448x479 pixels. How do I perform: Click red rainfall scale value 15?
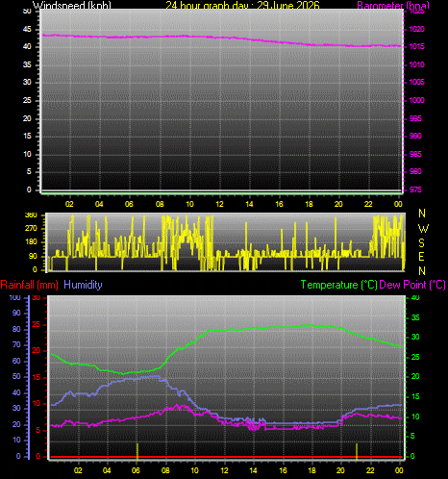click(37, 377)
